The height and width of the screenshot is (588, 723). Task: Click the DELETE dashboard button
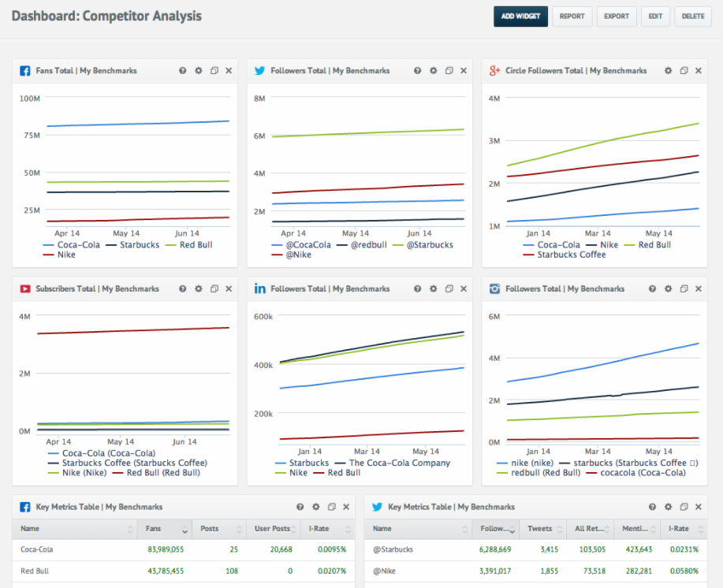point(693,17)
